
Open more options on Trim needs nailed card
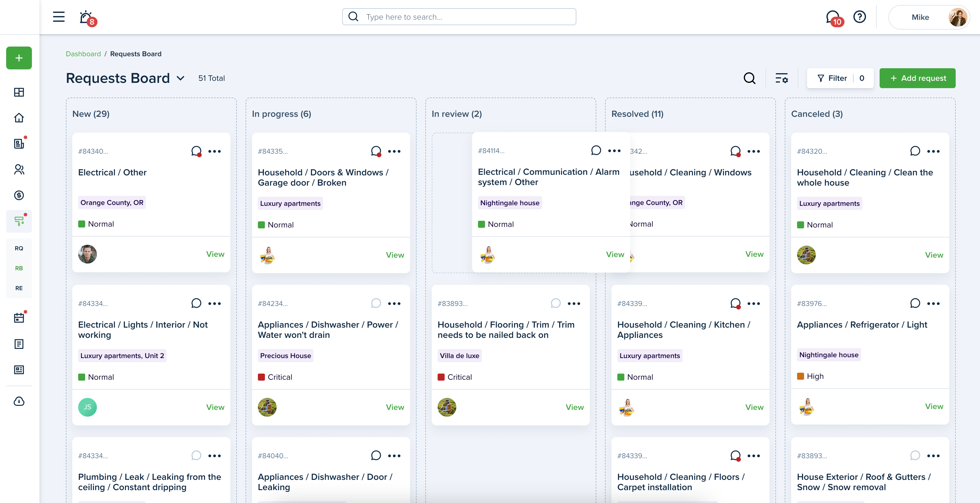[x=574, y=303]
